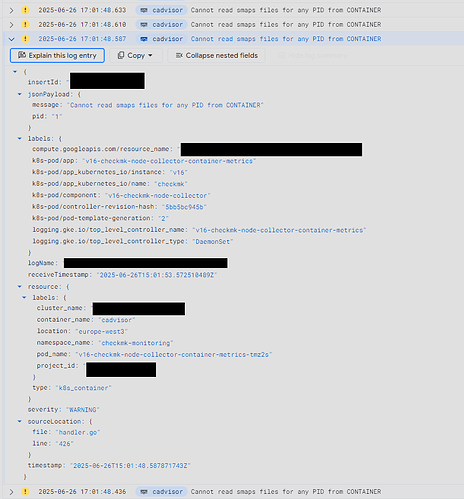Click warning severity icon of 17:01:48.610 entry
This screenshot has width=464, height=499.
25,25
